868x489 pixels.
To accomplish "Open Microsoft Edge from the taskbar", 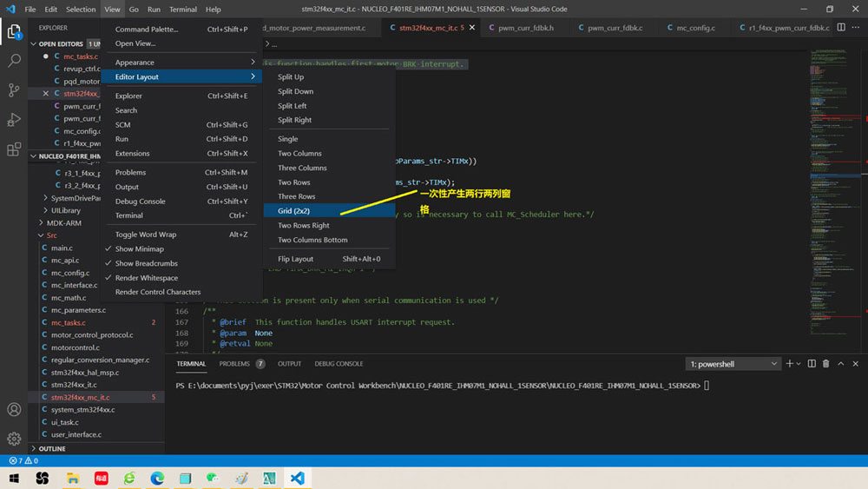I will pos(157,479).
